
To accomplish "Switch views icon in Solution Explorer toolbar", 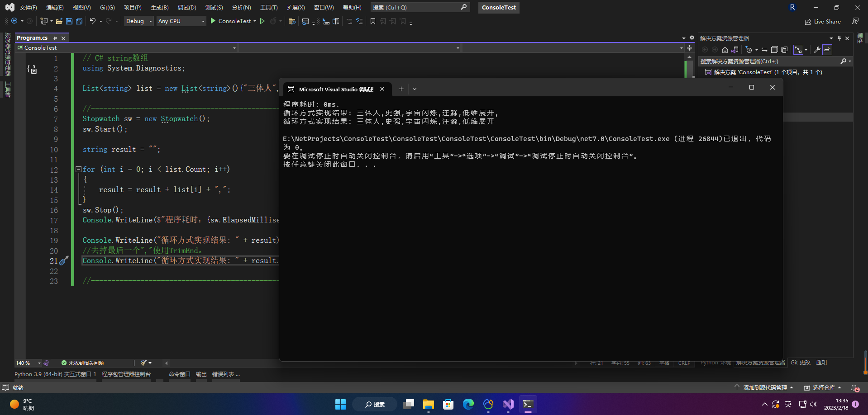I will (x=735, y=50).
